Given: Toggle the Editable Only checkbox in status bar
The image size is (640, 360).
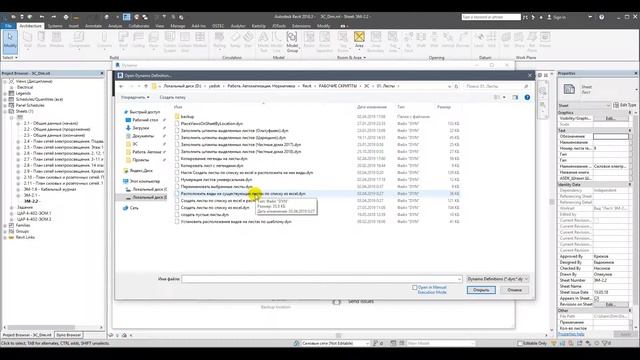Looking at the screenshot, I should coord(520,343).
